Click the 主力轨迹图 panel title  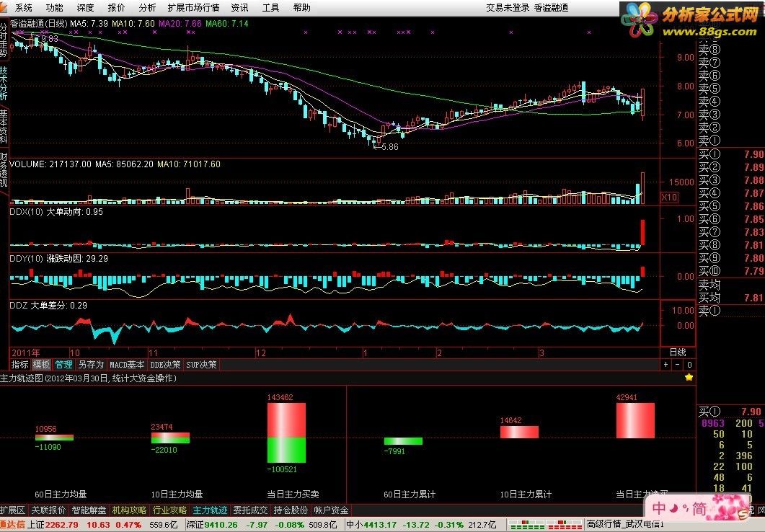coord(88,378)
